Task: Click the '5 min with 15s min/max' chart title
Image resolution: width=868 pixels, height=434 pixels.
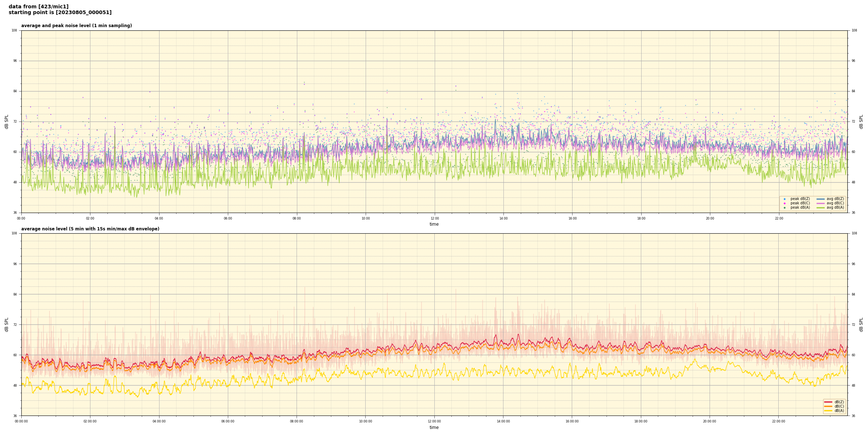Action: (90, 229)
